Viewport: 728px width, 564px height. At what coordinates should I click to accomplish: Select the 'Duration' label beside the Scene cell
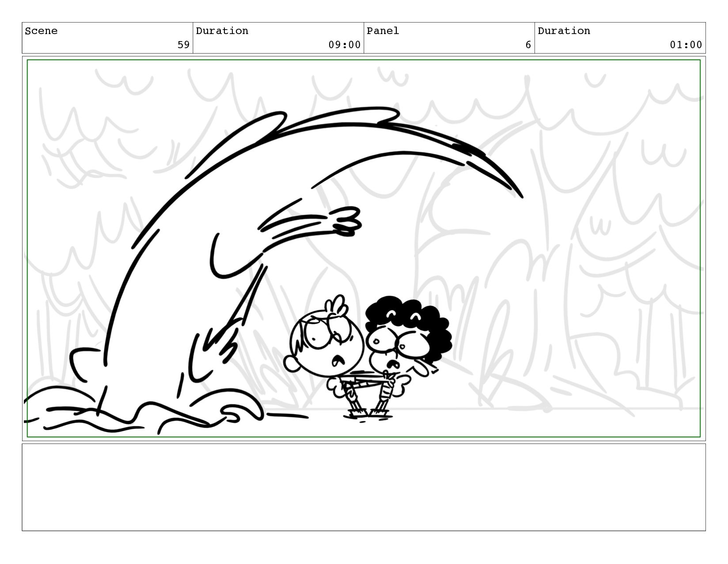222,31
